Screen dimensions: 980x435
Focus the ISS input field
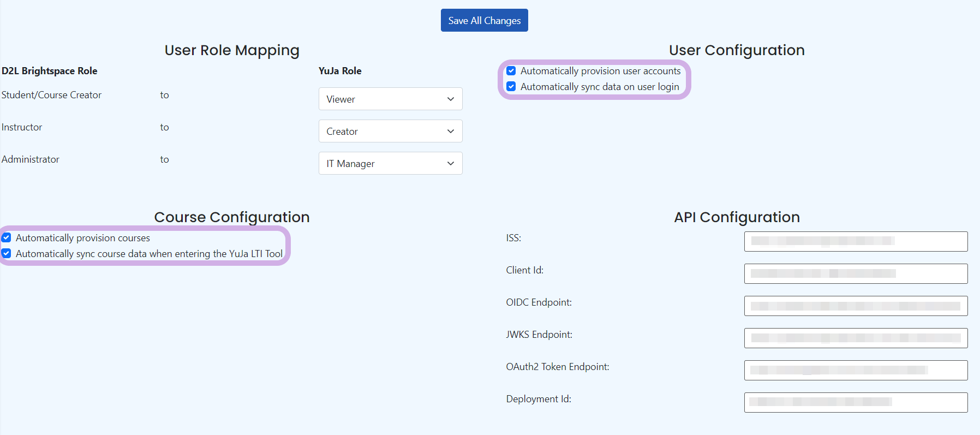point(856,241)
